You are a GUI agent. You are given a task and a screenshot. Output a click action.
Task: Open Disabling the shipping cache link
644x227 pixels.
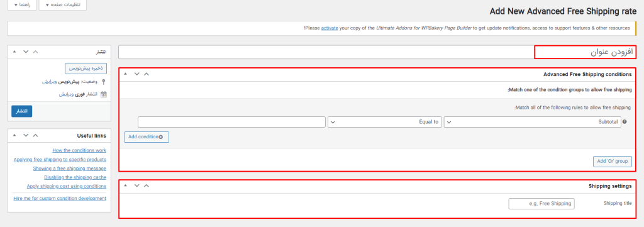75,177
